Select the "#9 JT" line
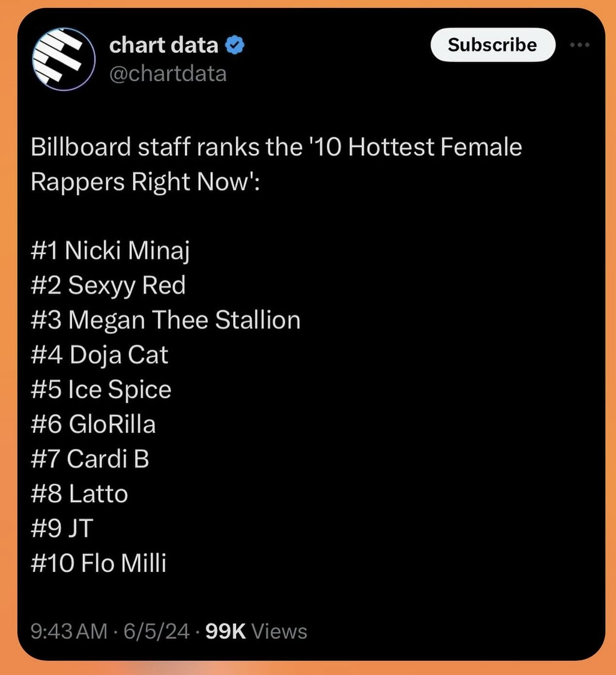Screen dimensions: 616x675 tap(62, 528)
